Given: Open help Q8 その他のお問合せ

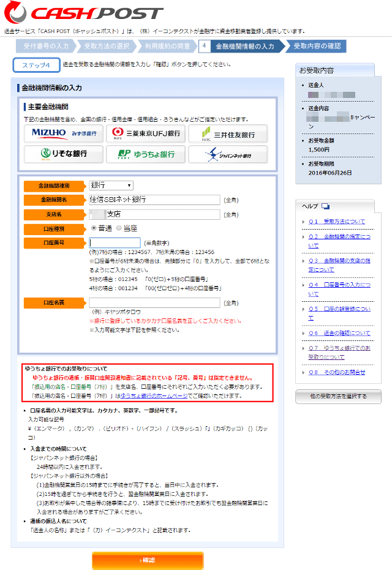Looking at the screenshot, I should tap(337, 372).
